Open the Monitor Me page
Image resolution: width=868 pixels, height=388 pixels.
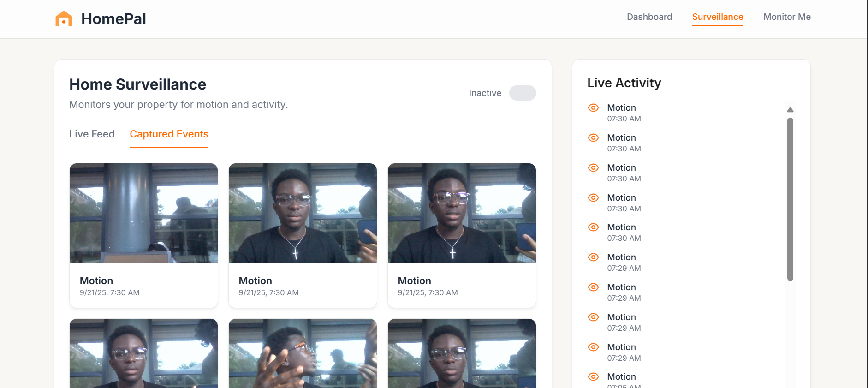787,17
